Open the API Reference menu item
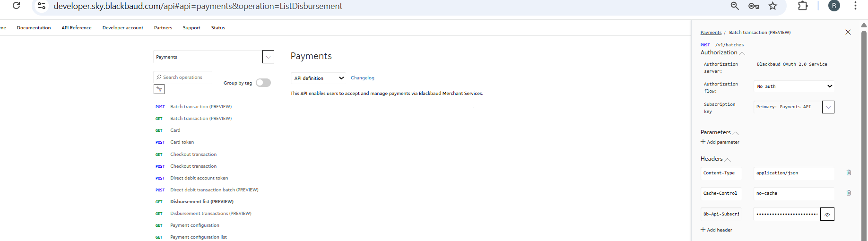Viewport: 868px width, 241px height. (77, 28)
